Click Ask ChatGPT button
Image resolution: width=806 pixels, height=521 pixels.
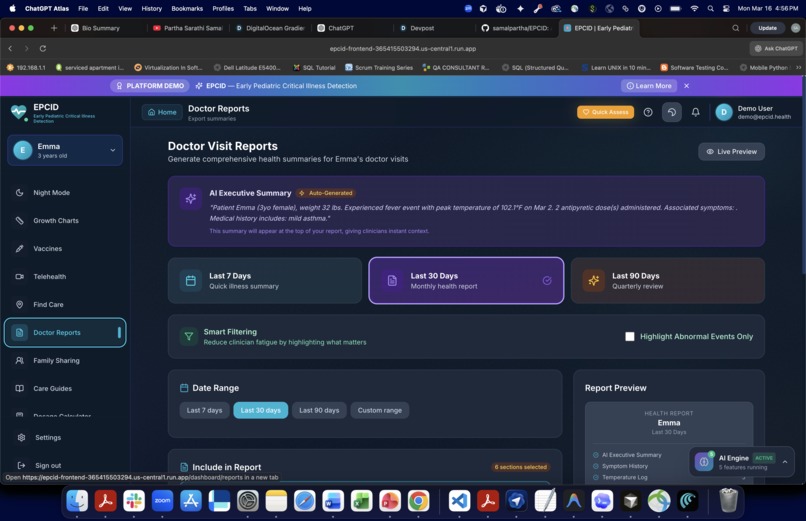776,48
